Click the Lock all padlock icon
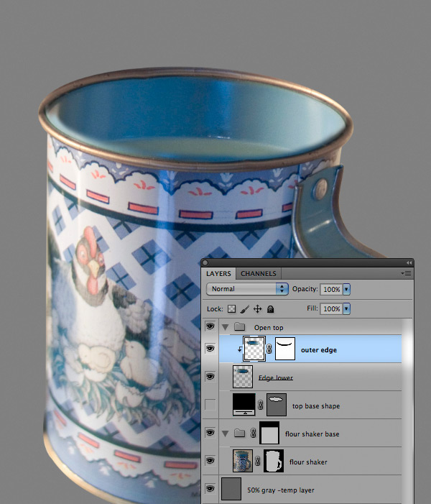This screenshot has width=431, height=504. [270, 309]
